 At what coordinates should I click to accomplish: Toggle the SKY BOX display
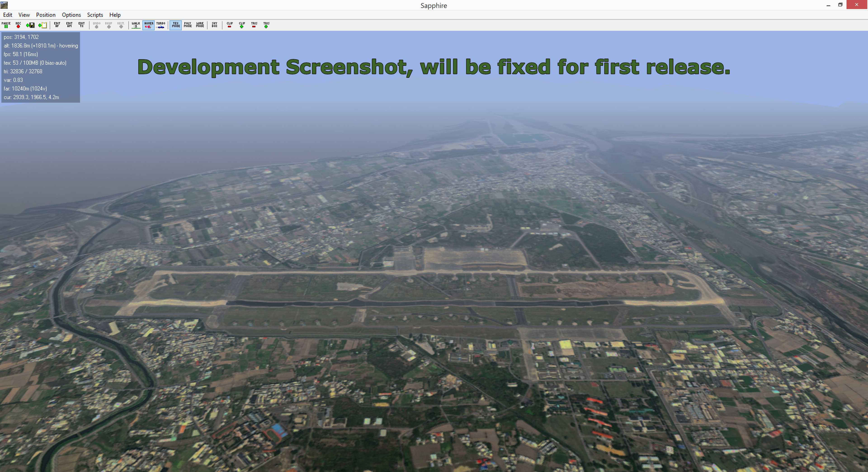coord(214,25)
